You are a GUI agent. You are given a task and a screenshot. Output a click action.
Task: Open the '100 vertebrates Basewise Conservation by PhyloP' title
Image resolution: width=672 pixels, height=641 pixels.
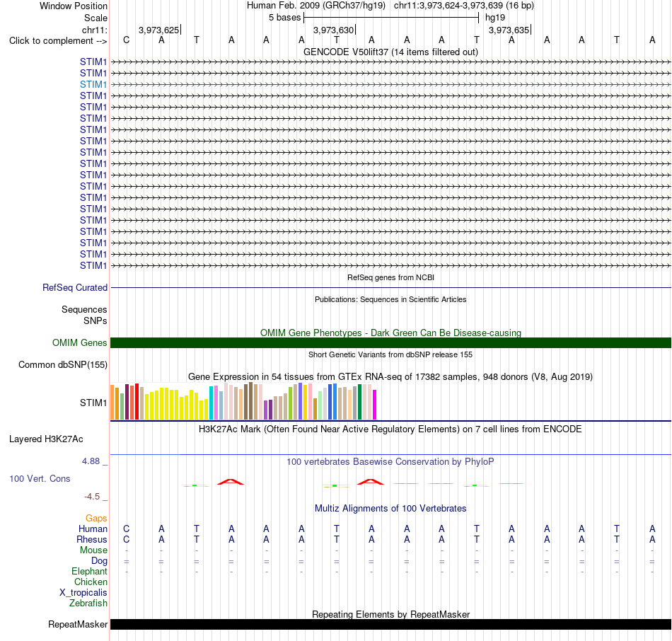(390, 462)
